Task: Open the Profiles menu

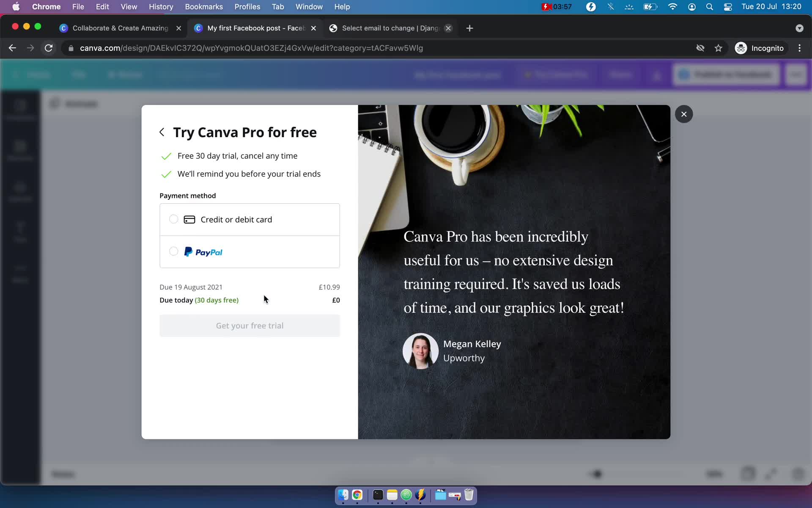Action: pyautogui.click(x=247, y=7)
